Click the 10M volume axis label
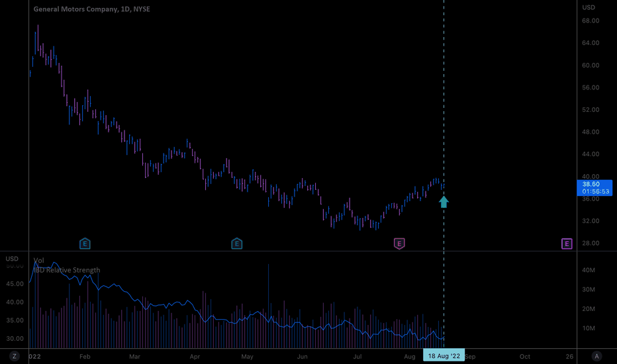The height and width of the screenshot is (364, 617). pos(589,328)
